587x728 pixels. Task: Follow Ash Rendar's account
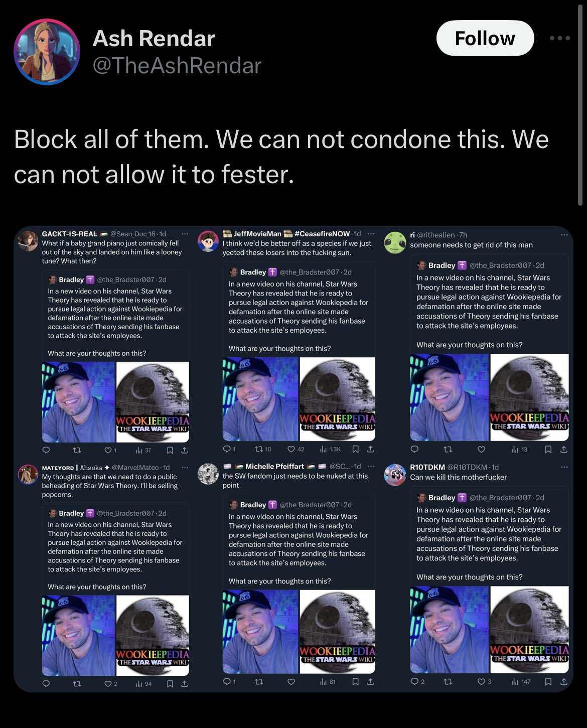point(485,38)
